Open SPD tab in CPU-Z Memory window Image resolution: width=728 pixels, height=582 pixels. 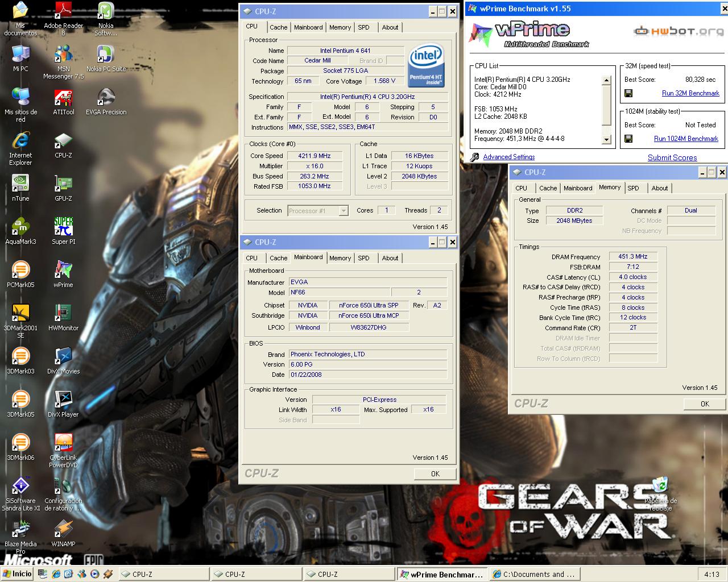point(633,188)
